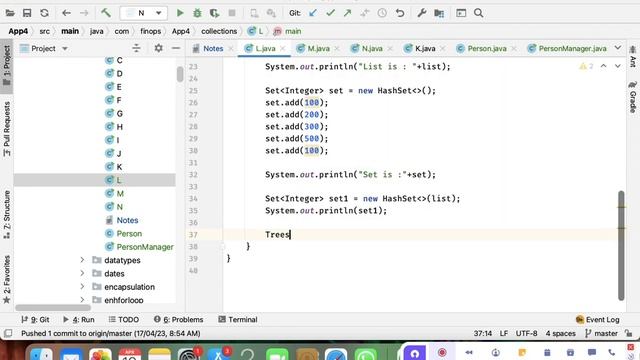Toggle the Pull Requests tool window
Image resolution: width=640 pixels, height=360 pixels.
coord(7,129)
